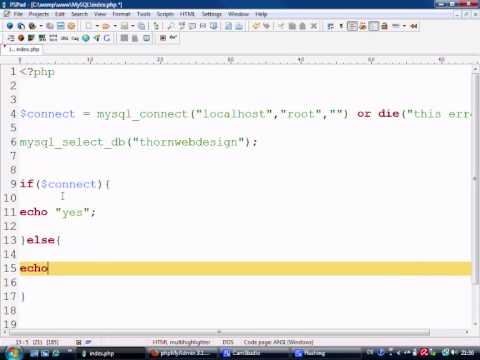Click the system tray clock
The height and width of the screenshot is (360, 480).
coord(468,352)
